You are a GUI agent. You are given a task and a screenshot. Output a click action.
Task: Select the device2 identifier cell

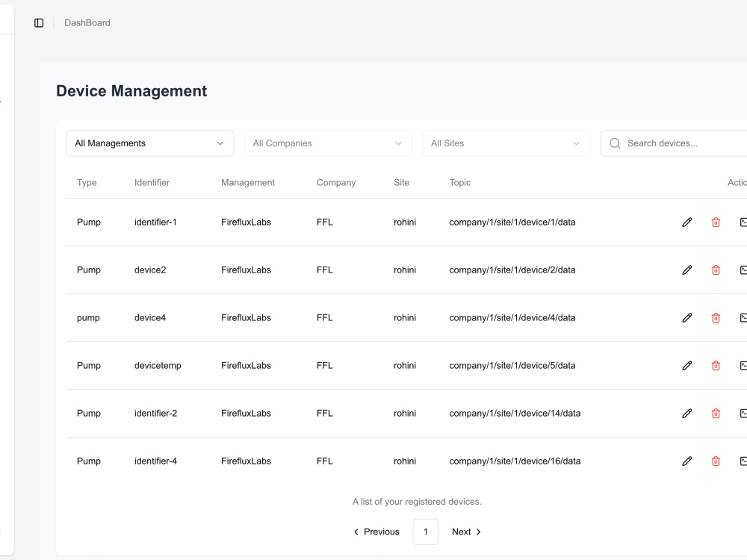[150, 270]
